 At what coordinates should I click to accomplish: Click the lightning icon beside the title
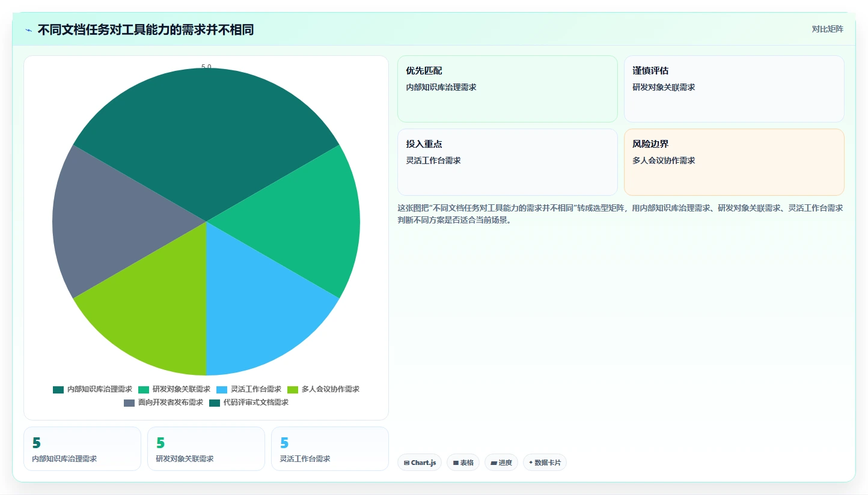pos(28,29)
